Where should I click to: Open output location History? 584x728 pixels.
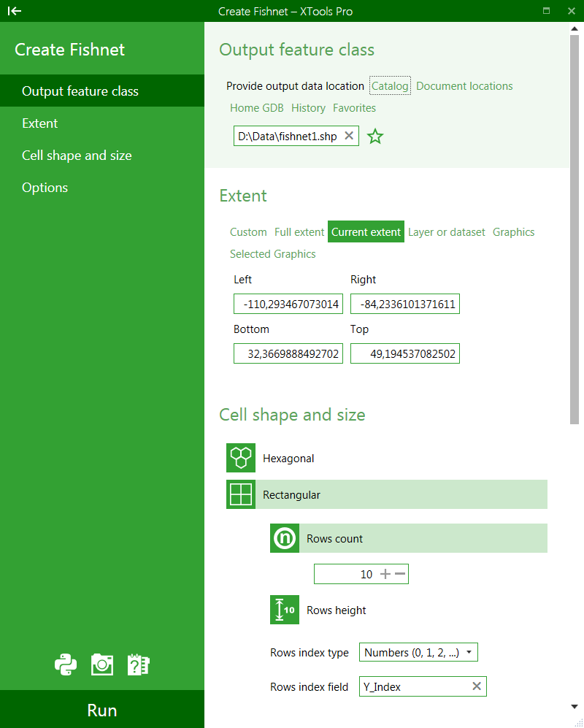(308, 108)
